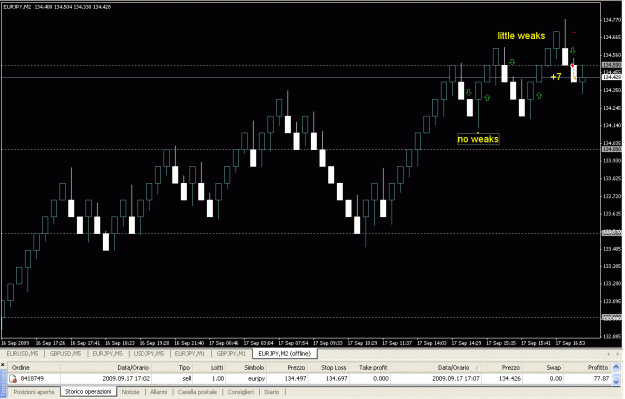The height and width of the screenshot is (399, 625).
Task: Open the Allarmi terminal tab
Action: pyautogui.click(x=159, y=392)
